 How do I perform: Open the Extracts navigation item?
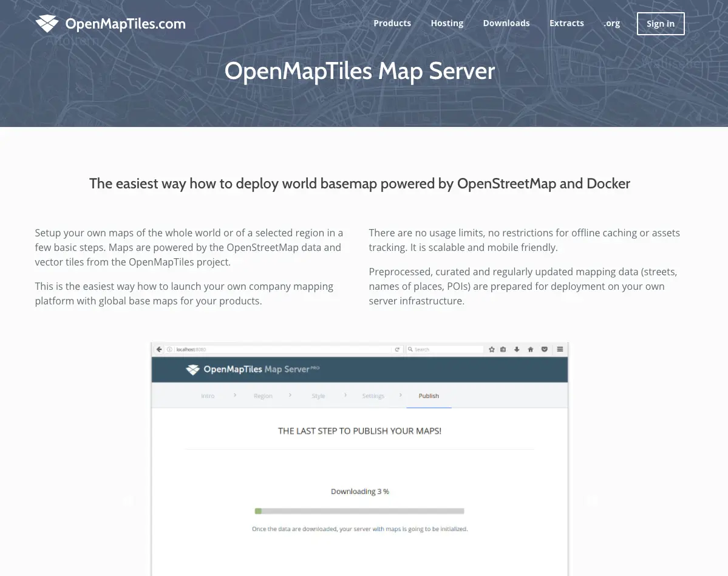point(566,23)
